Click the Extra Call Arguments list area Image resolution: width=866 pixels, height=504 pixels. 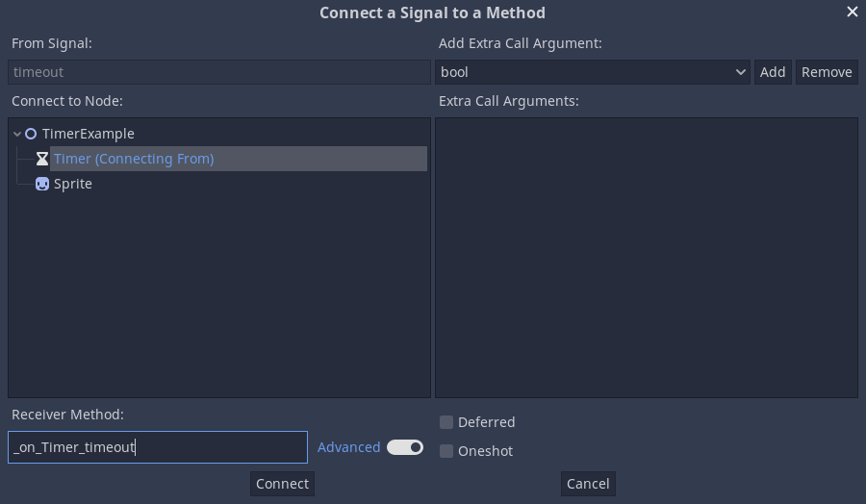(646, 257)
